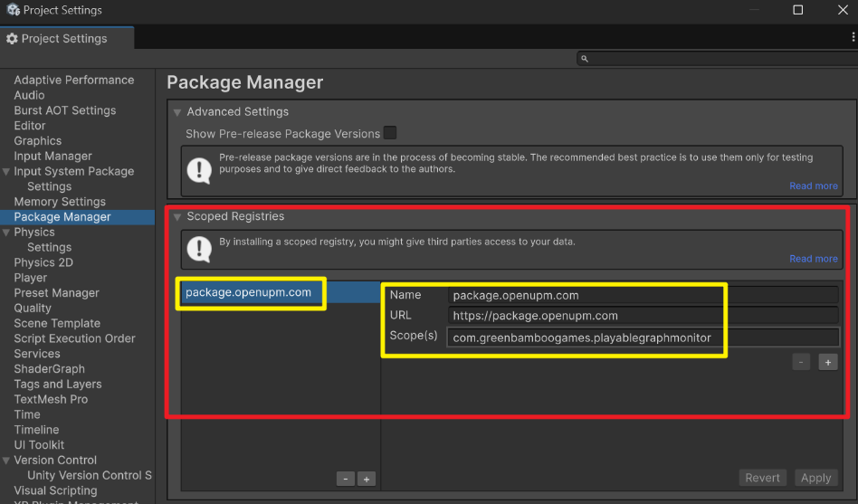Click the Project Settings gear icon
858x504 pixels.
(x=12, y=38)
